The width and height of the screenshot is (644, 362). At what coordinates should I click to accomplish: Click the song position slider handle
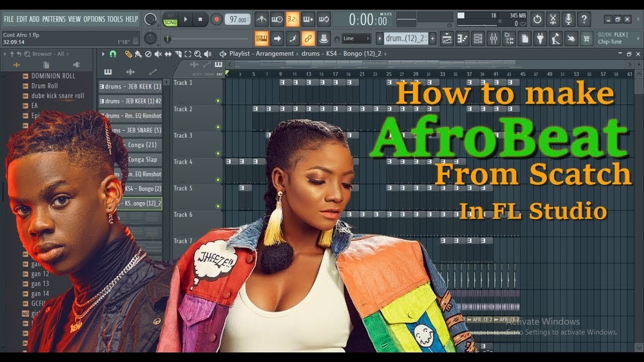pos(168,39)
